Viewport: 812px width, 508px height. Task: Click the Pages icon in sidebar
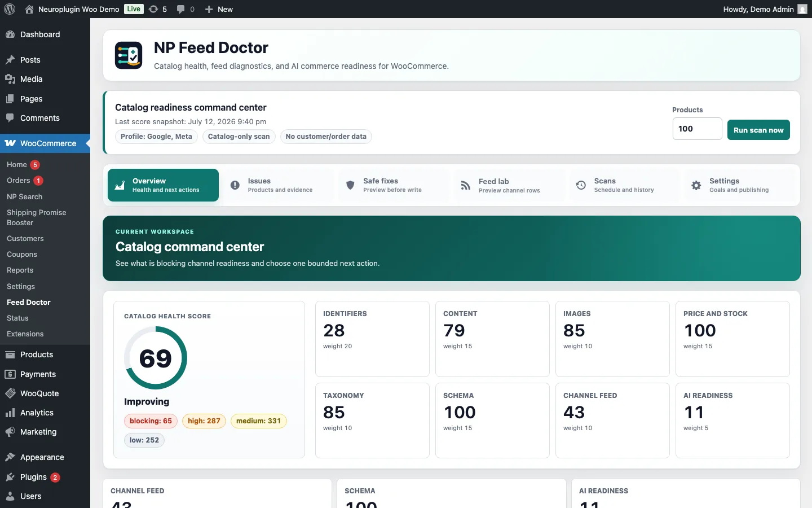[10, 99]
